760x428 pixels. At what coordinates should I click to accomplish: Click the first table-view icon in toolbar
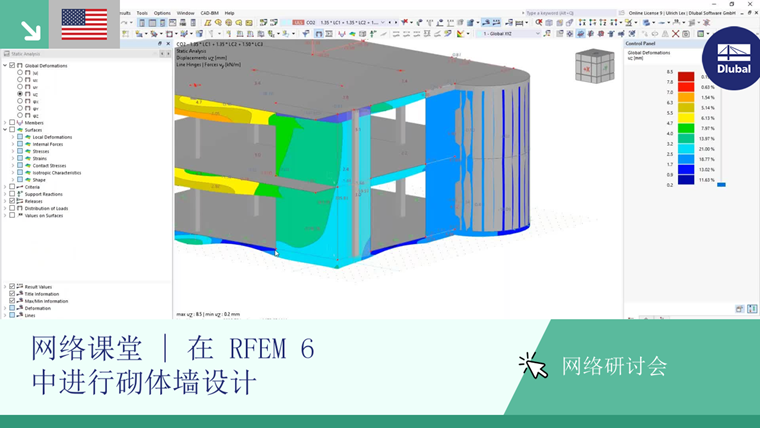pyautogui.click(x=142, y=23)
